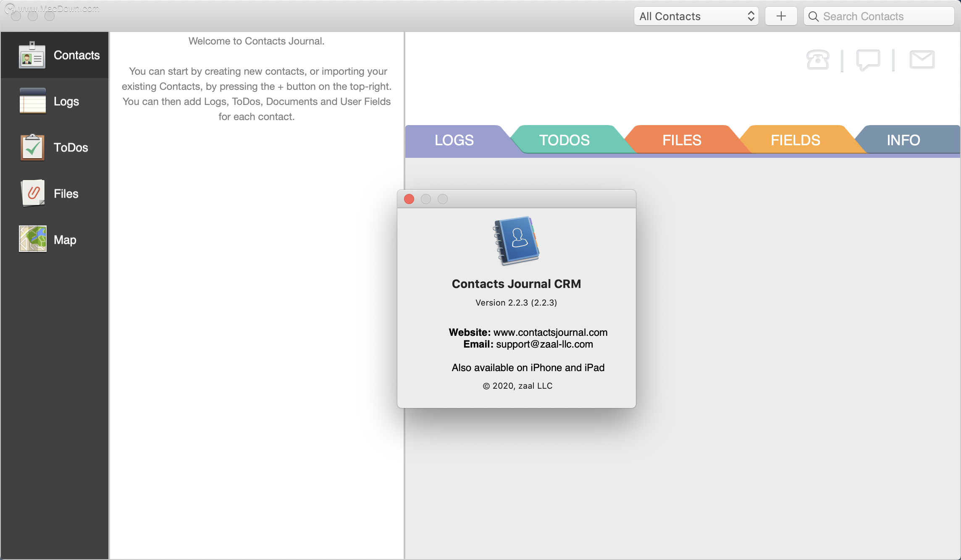Open the Contacts section in sidebar
The image size is (961, 560).
(x=55, y=55)
